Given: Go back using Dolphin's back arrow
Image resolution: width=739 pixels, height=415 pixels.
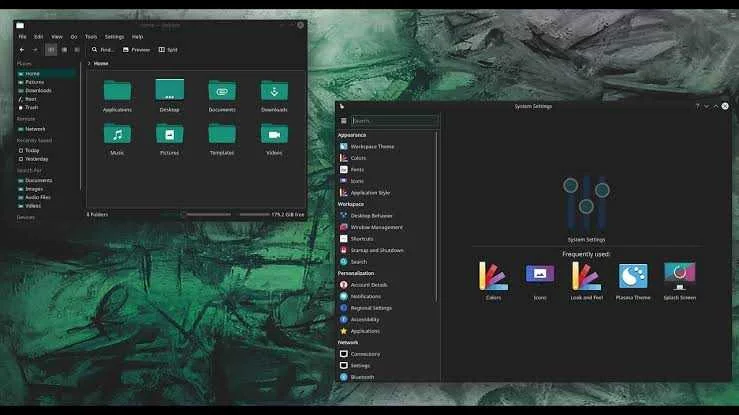Looking at the screenshot, I should (22, 49).
